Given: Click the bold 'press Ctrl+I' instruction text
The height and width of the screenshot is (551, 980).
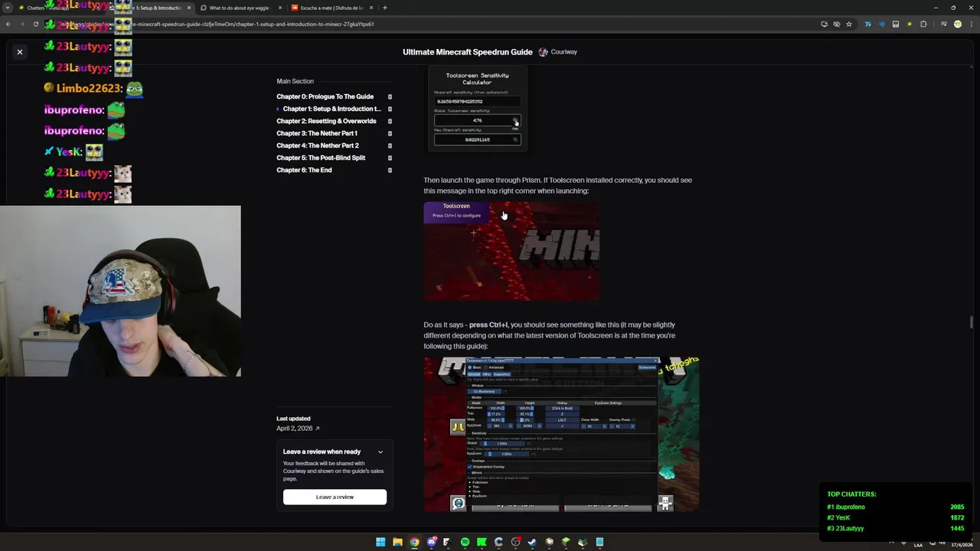Looking at the screenshot, I should pos(488,324).
